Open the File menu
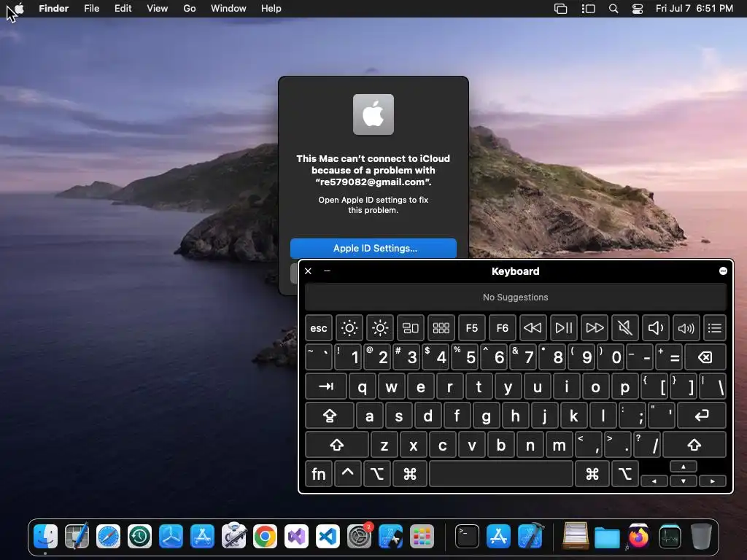 pos(91,9)
